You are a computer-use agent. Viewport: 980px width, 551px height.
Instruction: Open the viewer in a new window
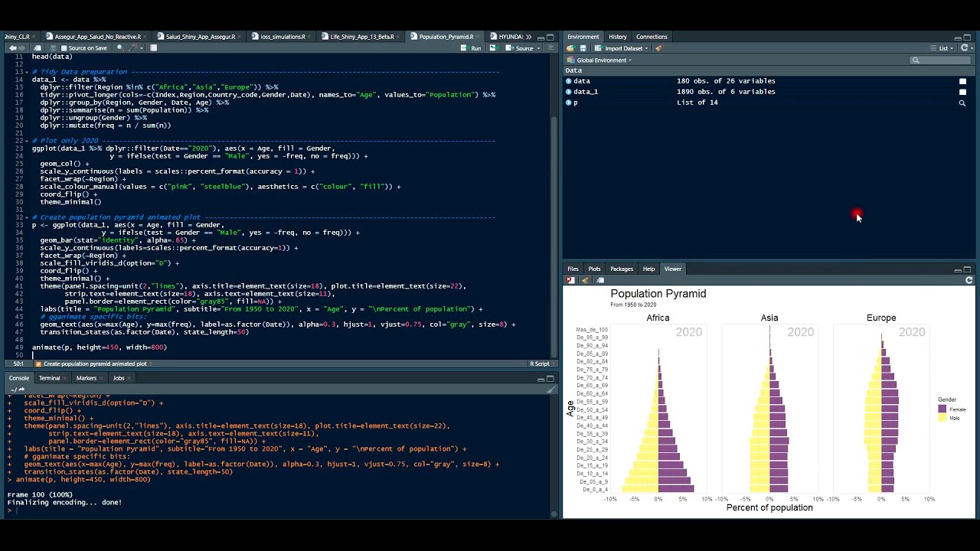[600, 280]
